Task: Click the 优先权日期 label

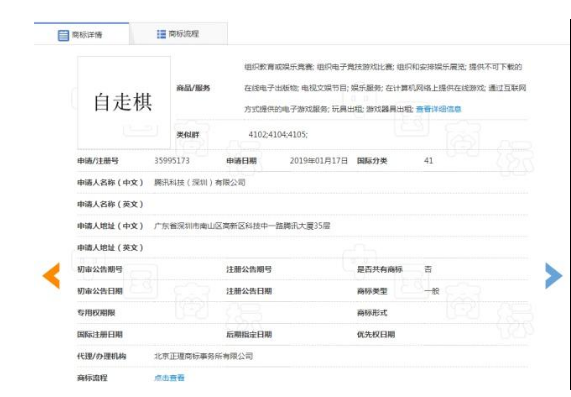Action: 376,334
